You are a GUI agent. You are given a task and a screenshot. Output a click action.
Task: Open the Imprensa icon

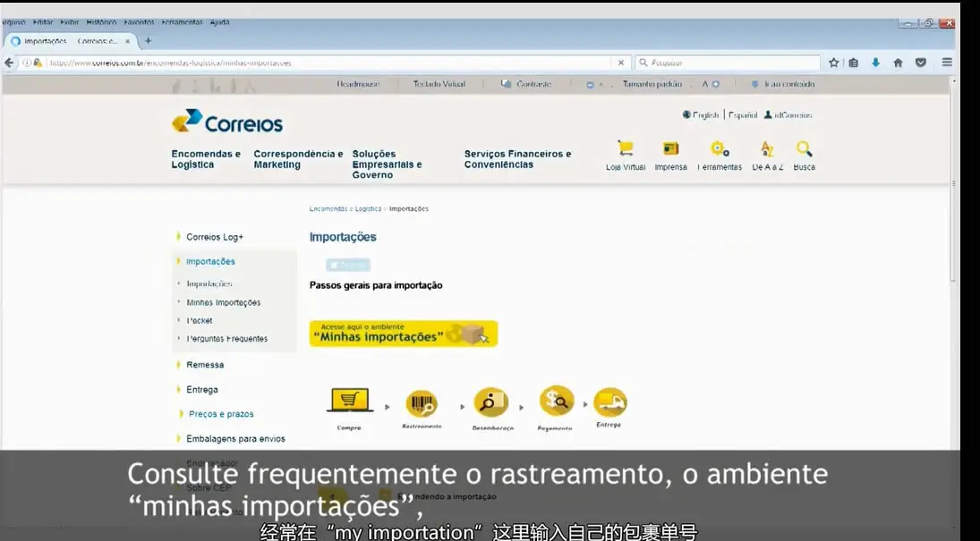tap(670, 148)
